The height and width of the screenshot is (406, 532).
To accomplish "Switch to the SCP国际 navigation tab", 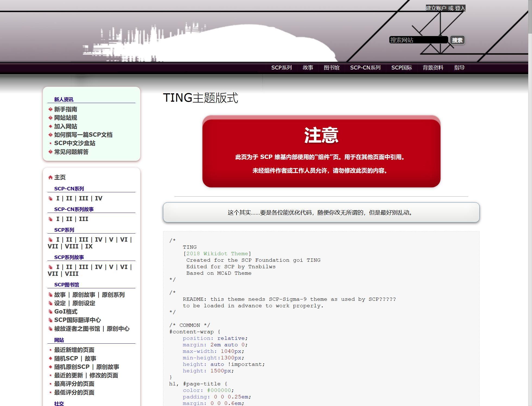I will (402, 68).
